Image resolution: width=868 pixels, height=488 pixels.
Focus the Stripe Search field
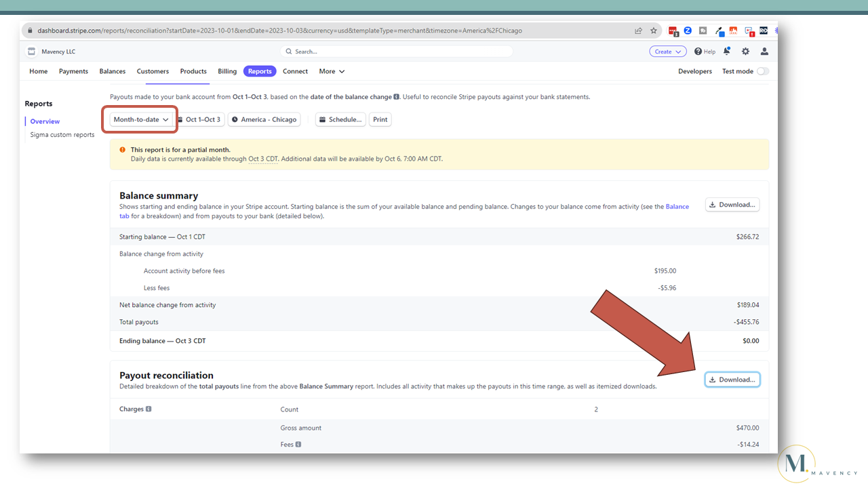[397, 52]
